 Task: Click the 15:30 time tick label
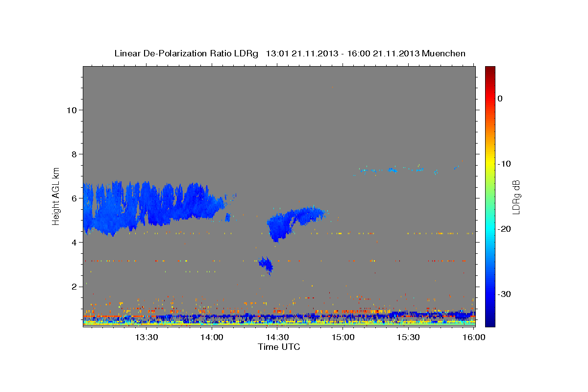pos(409,337)
